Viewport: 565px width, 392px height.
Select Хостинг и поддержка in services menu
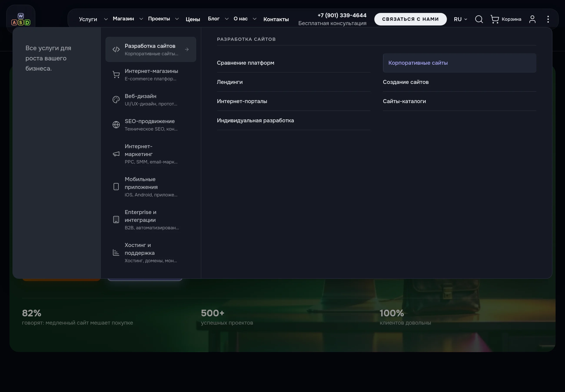(x=151, y=252)
